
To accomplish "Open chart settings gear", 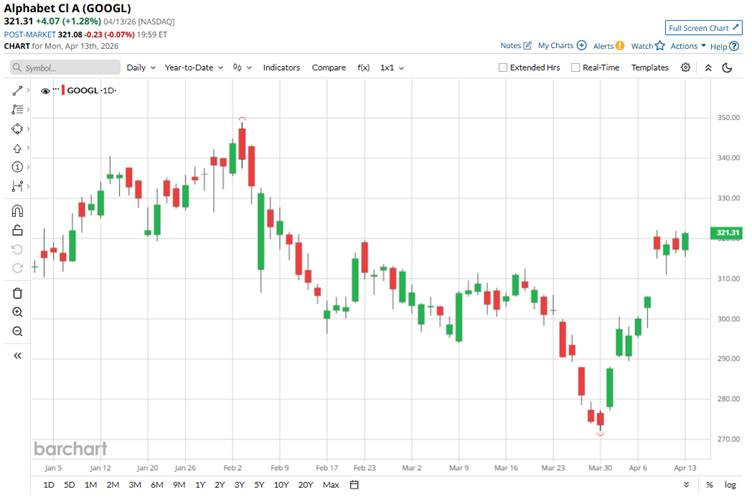I will [x=686, y=67].
